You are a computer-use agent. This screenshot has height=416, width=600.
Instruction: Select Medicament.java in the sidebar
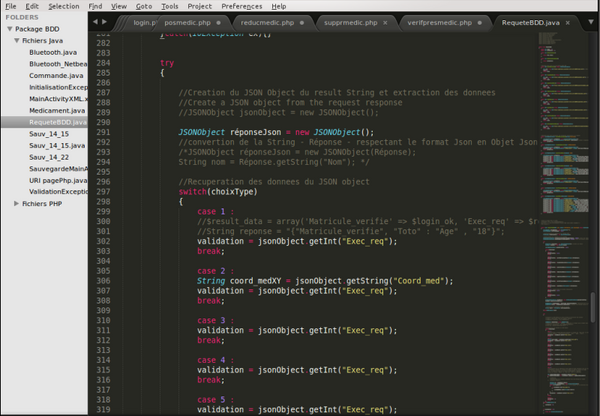tap(58, 111)
